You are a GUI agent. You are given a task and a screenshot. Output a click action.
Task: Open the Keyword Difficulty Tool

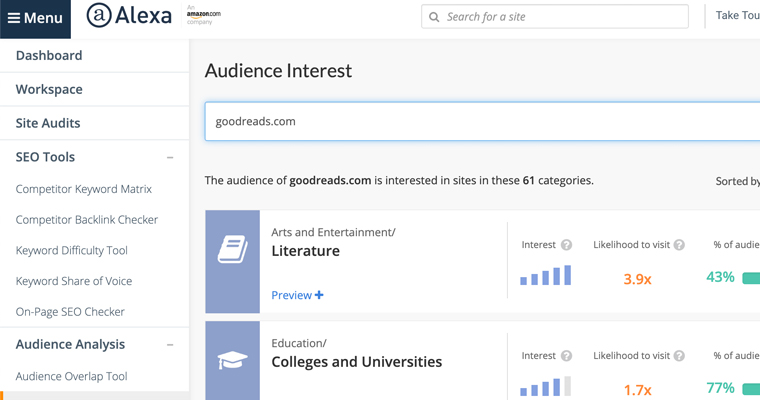pyautogui.click(x=71, y=250)
